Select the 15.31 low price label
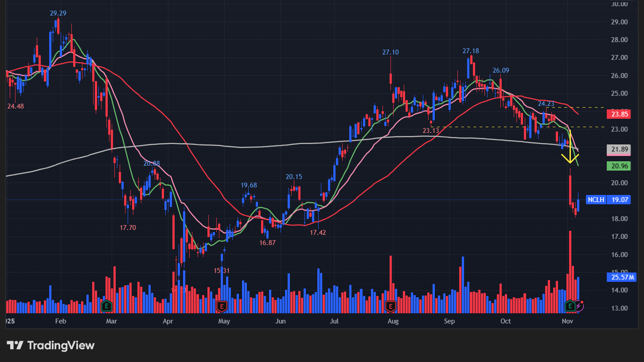 click(x=222, y=270)
